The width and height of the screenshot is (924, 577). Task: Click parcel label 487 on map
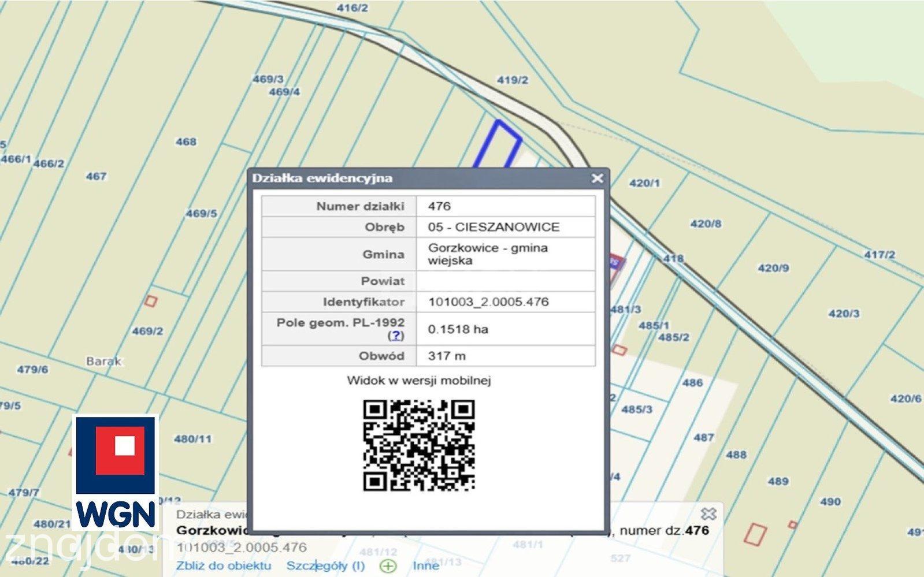pos(703,437)
